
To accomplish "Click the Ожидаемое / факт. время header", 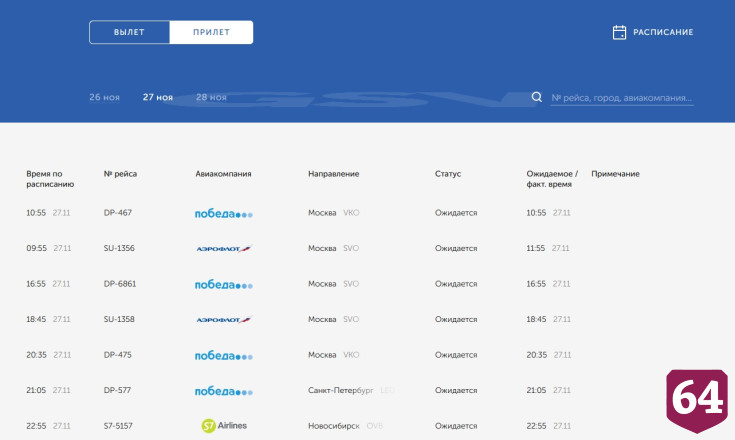I will coord(552,179).
